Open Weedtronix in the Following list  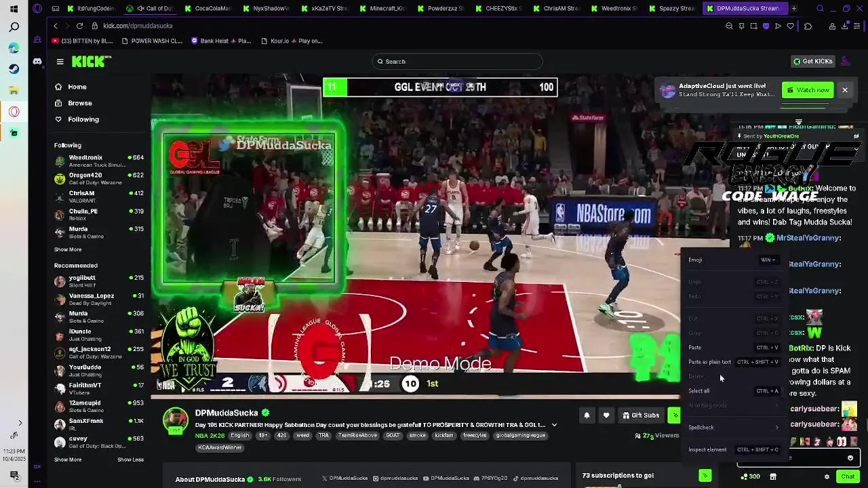point(99,161)
